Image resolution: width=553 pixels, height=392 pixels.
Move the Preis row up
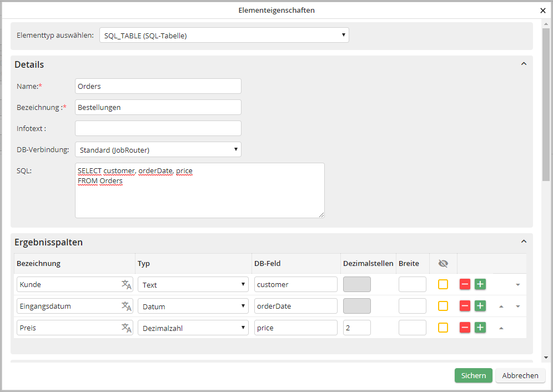pos(501,328)
